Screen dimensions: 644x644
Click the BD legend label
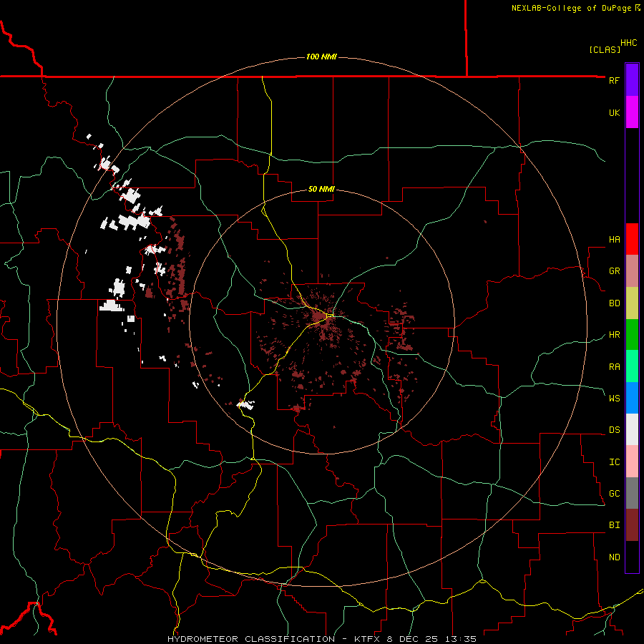coord(614,303)
